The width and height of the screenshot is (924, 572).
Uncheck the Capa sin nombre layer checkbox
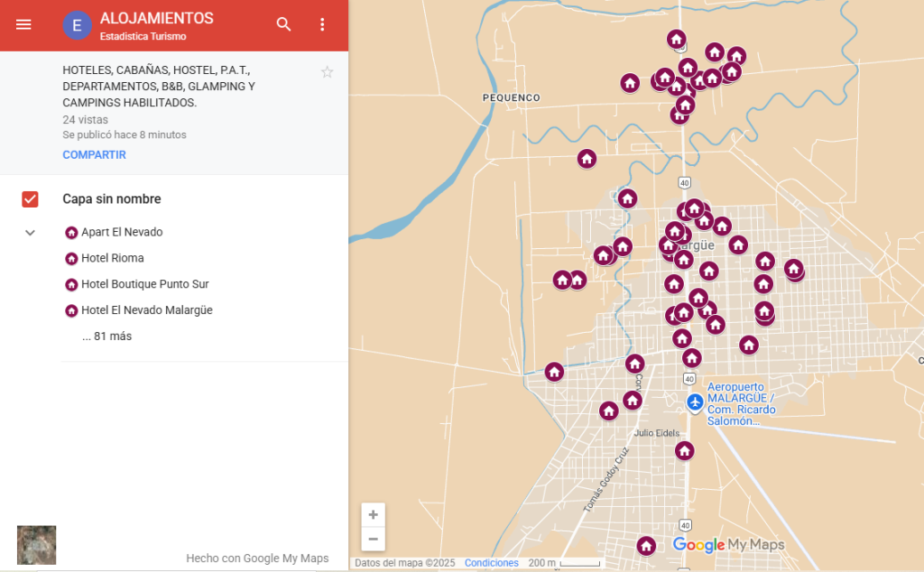pos(30,199)
